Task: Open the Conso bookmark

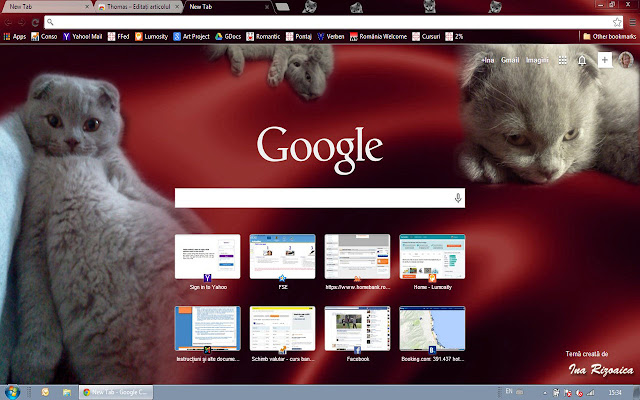Action: 44,37
